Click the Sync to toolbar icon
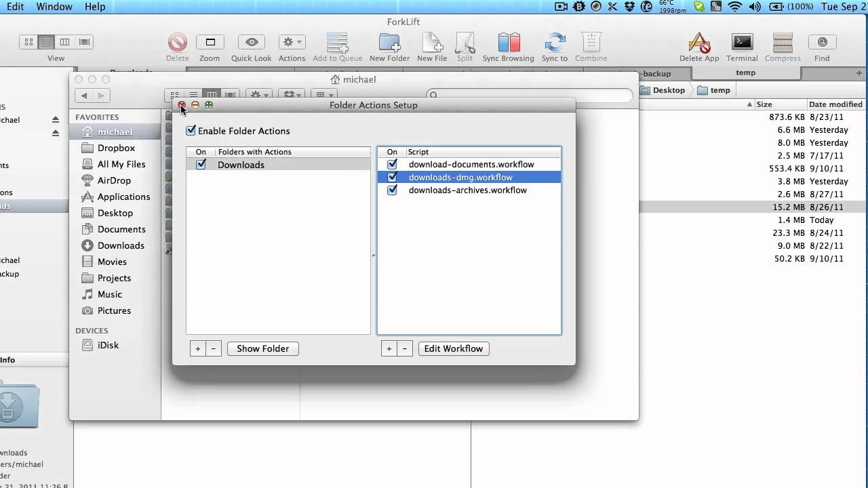The image size is (868, 488). click(x=555, y=43)
